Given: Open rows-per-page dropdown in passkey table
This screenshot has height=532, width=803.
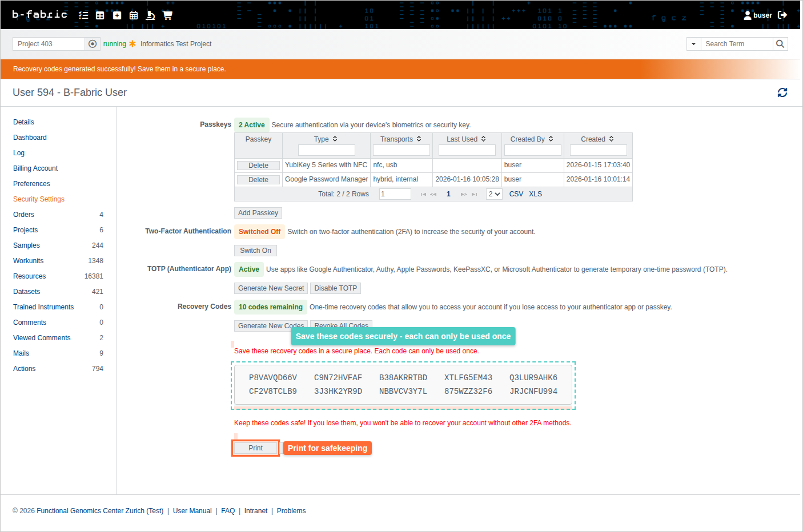Looking at the screenshot, I should point(494,194).
